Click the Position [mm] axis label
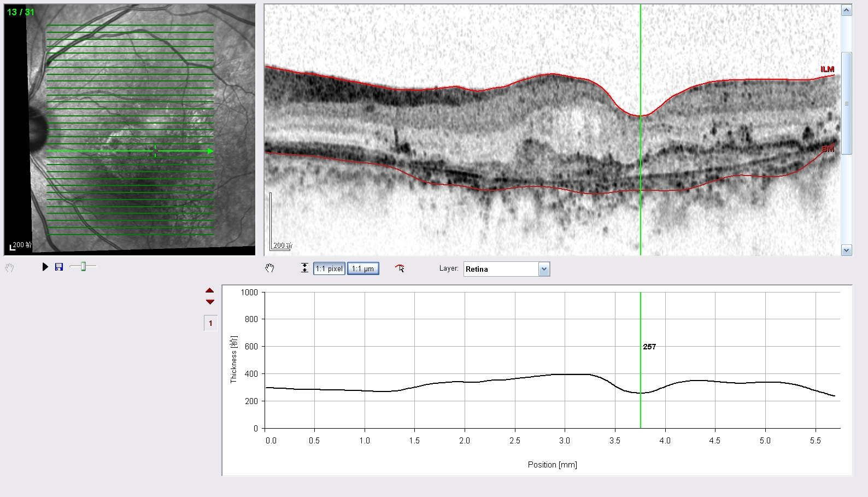This screenshot has width=868, height=497. [553, 465]
